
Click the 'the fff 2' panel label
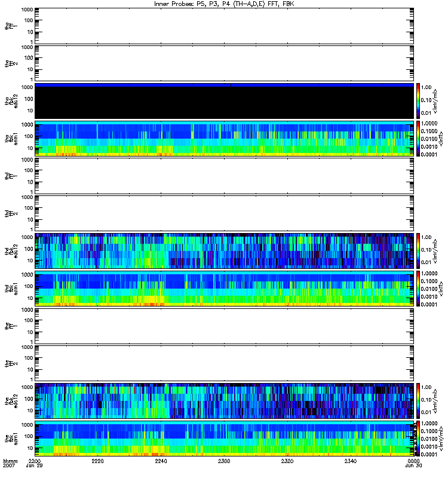pos(11,363)
